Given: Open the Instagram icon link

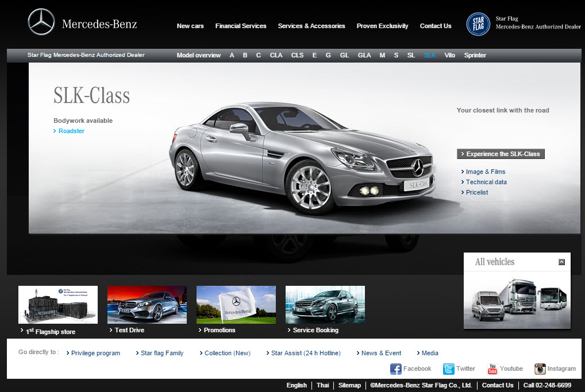Looking at the screenshot, I should [540, 369].
